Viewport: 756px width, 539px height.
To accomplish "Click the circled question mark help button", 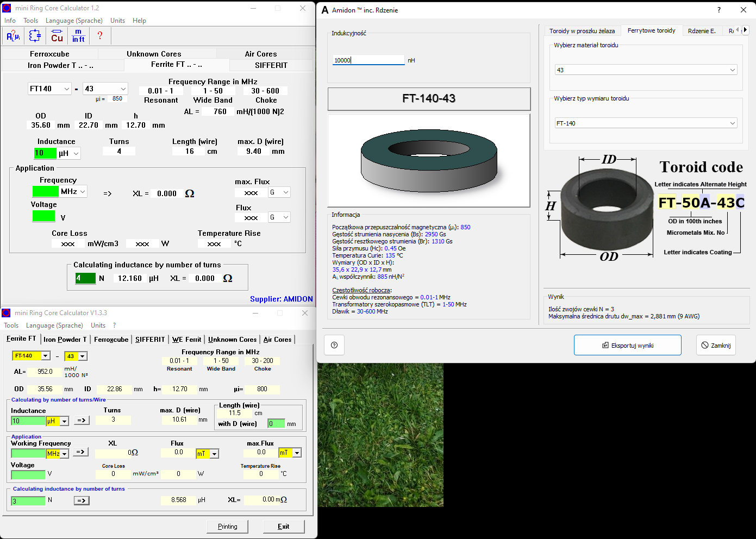I will pyautogui.click(x=334, y=345).
